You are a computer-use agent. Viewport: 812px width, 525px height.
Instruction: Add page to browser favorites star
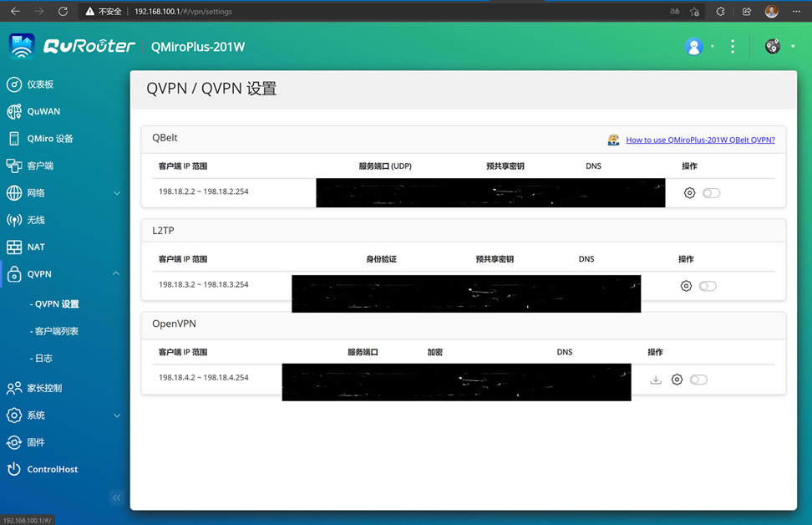(694, 12)
